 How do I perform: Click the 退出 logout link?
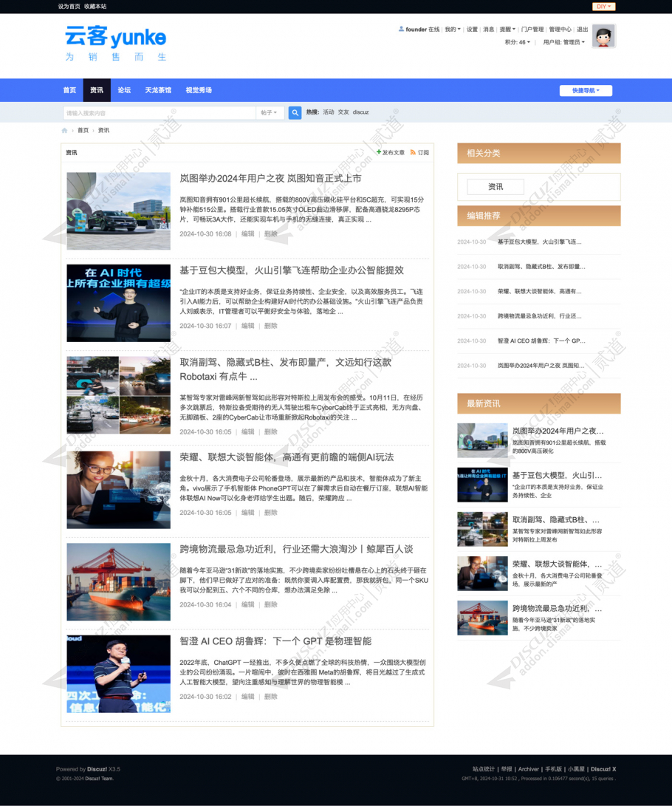click(582, 30)
